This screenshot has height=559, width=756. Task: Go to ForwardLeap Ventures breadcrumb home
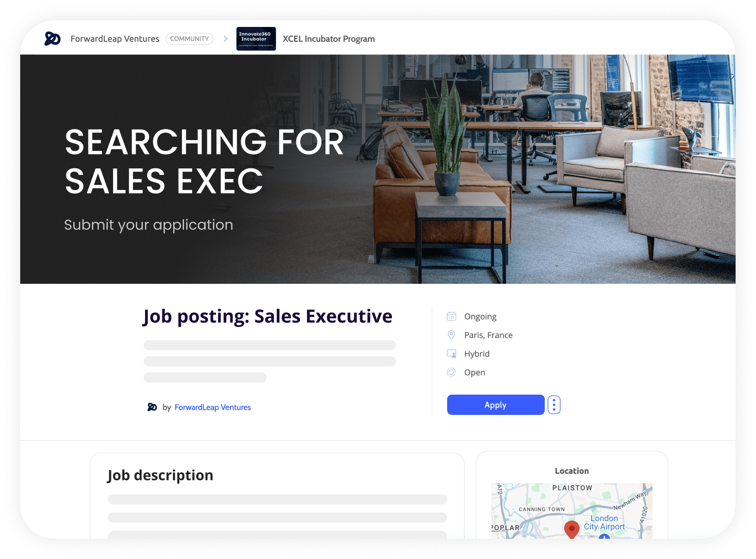click(115, 39)
